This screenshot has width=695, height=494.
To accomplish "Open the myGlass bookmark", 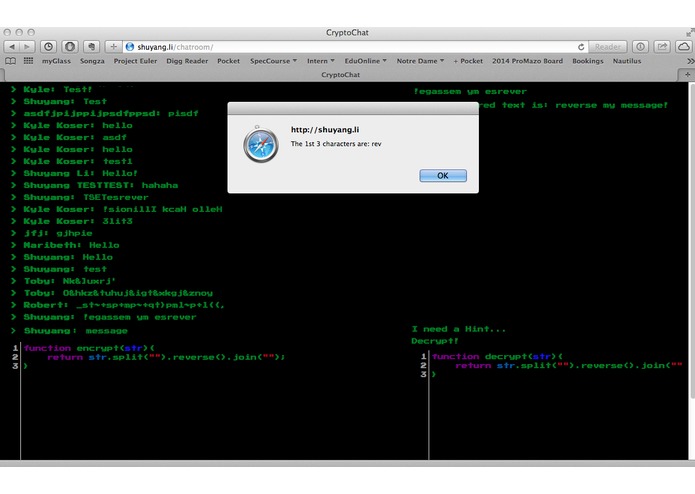I will 56,61.
